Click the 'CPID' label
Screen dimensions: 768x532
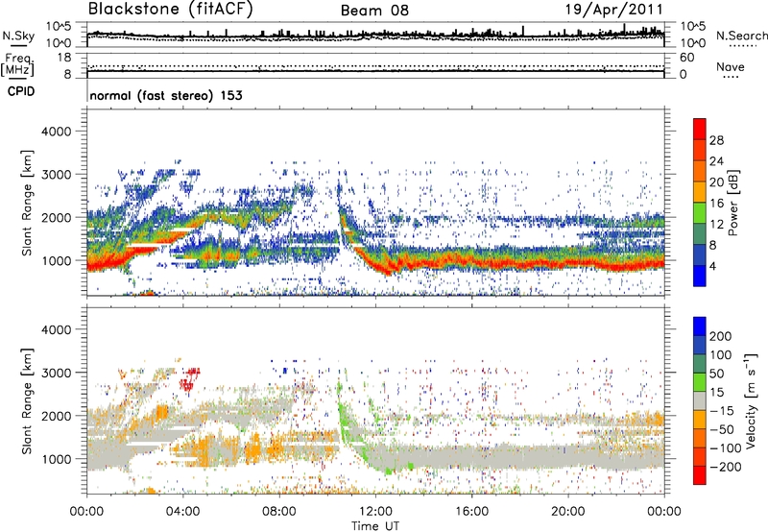[x=21, y=91]
